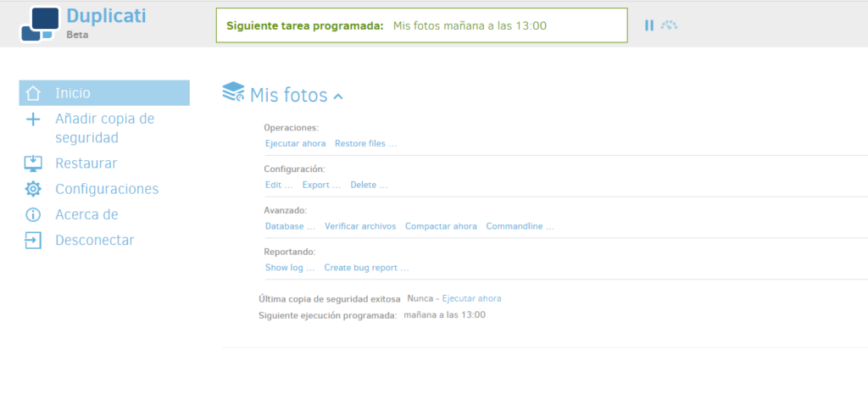Click the throttle speed gauge icon

tap(669, 25)
